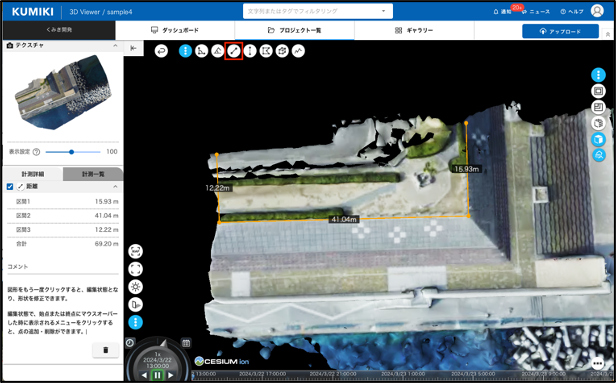Click the fullscreen frame icon
This screenshot has height=383, width=616.
click(x=136, y=269)
